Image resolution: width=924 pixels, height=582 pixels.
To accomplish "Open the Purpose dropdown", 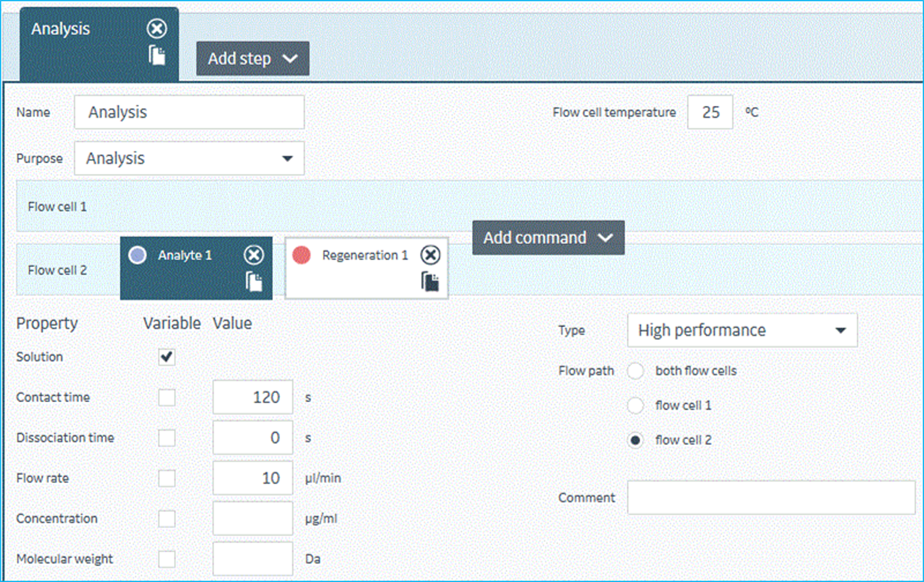I will 189,158.
